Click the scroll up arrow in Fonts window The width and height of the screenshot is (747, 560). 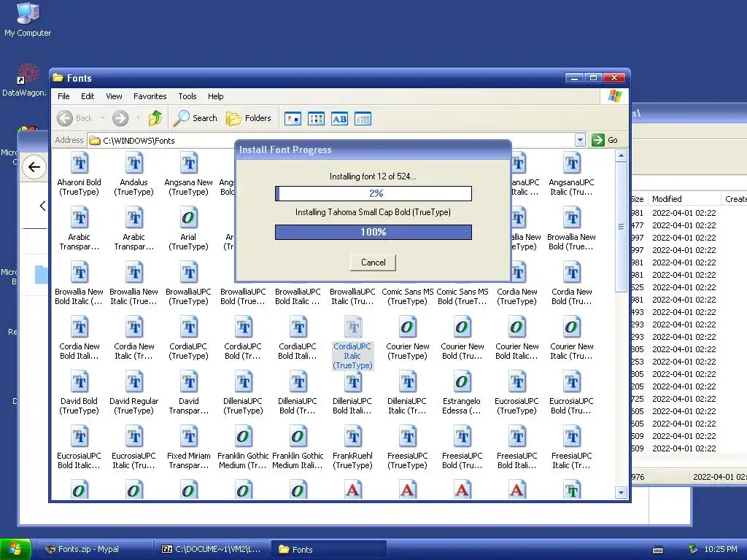(x=621, y=156)
